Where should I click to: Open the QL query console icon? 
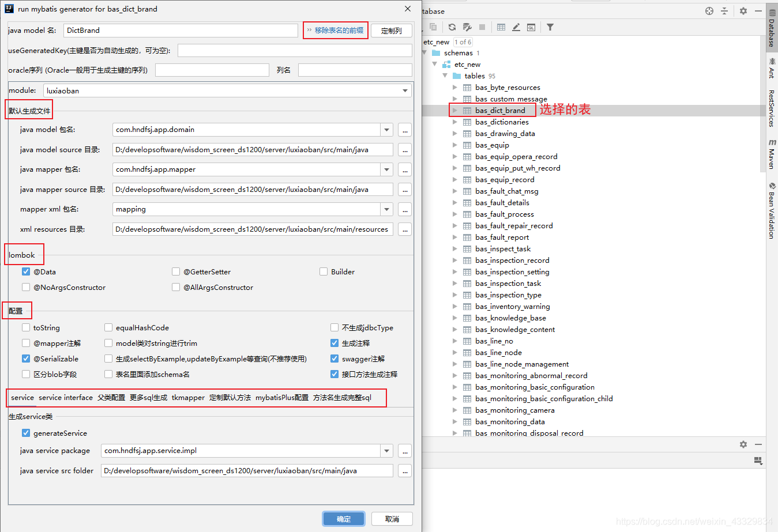(531, 27)
